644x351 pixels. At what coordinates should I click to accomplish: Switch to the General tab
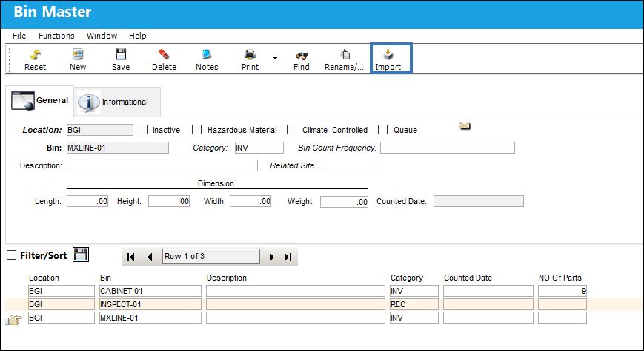(x=40, y=101)
